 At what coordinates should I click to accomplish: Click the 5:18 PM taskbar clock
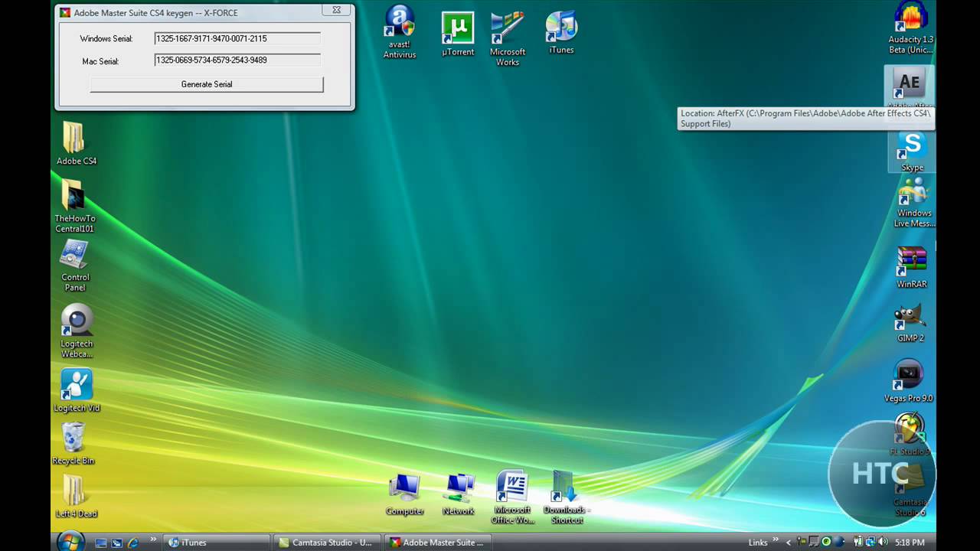coord(910,543)
